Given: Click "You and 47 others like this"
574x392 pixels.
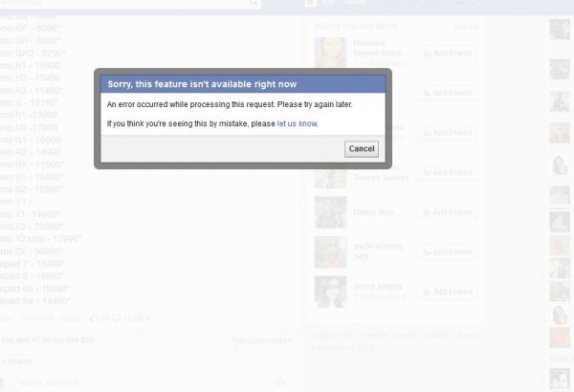Looking at the screenshot, I should click(47, 340).
